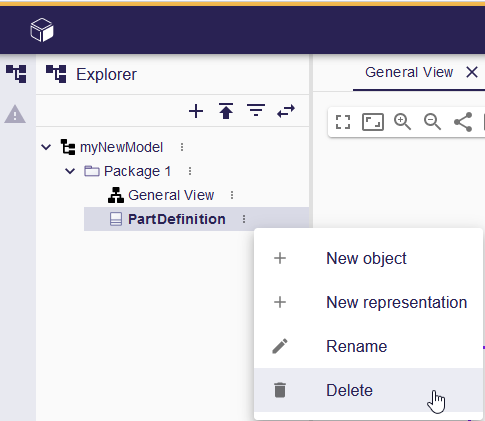Open the Explorer view in the left sidebar
Viewport: 485px width, 421px height.
tap(16, 74)
